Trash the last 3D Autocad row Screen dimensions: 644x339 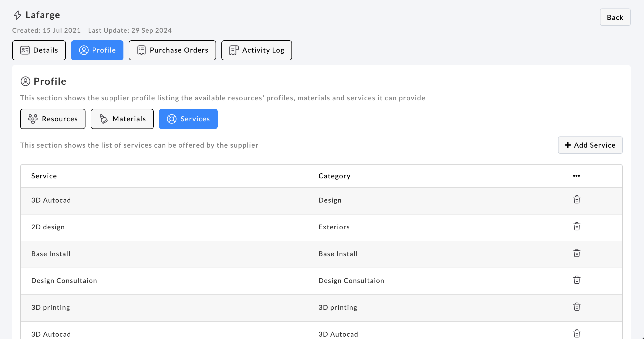click(x=577, y=333)
